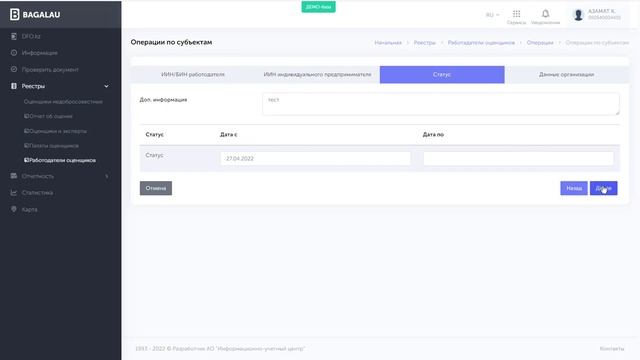Open the RU language dropdown
Screen dimensions: 640x360
492,15
